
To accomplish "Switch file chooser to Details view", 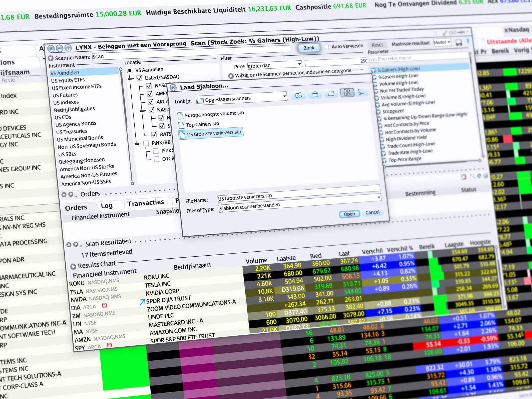I will point(361,92).
